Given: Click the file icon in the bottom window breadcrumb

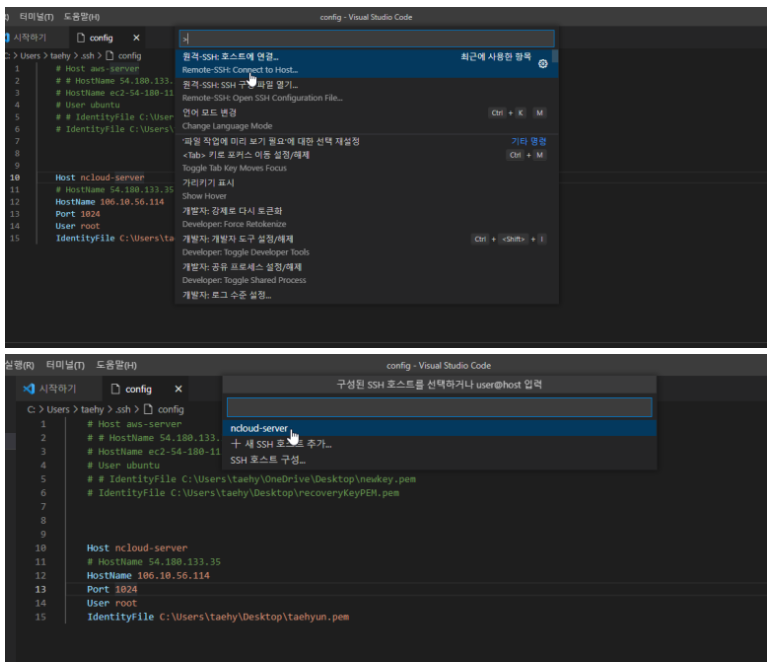Looking at the screenshot, I should pyautogui.click(x=148, y=409).
